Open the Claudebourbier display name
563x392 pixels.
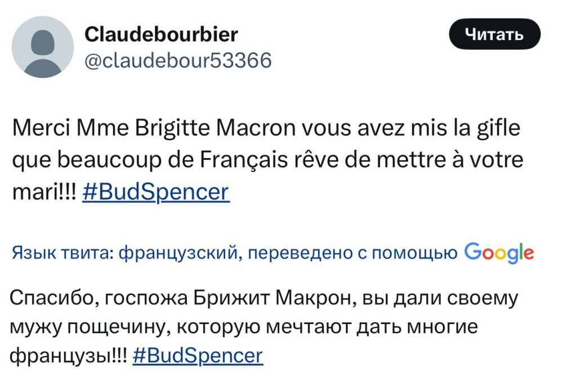pyautogui.click(x=161, y=35)
